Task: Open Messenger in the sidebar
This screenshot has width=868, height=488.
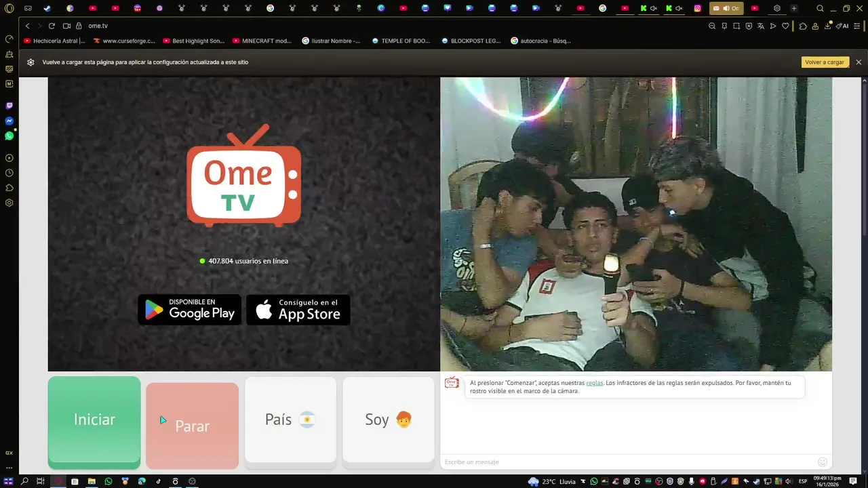Action: (x=9, y=121)
